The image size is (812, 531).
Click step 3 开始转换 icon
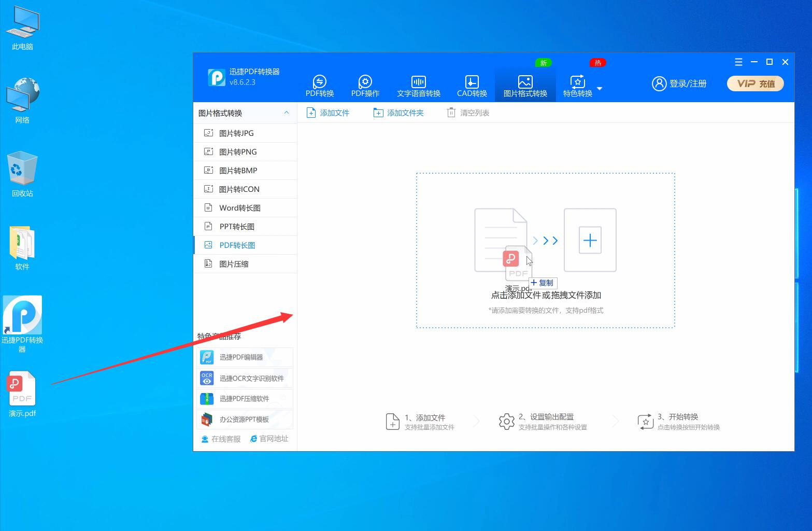point(645,422)
